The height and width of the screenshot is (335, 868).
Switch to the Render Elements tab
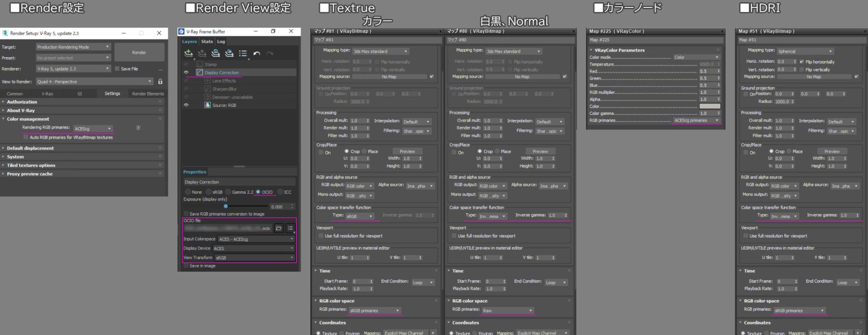coord(148,93)
